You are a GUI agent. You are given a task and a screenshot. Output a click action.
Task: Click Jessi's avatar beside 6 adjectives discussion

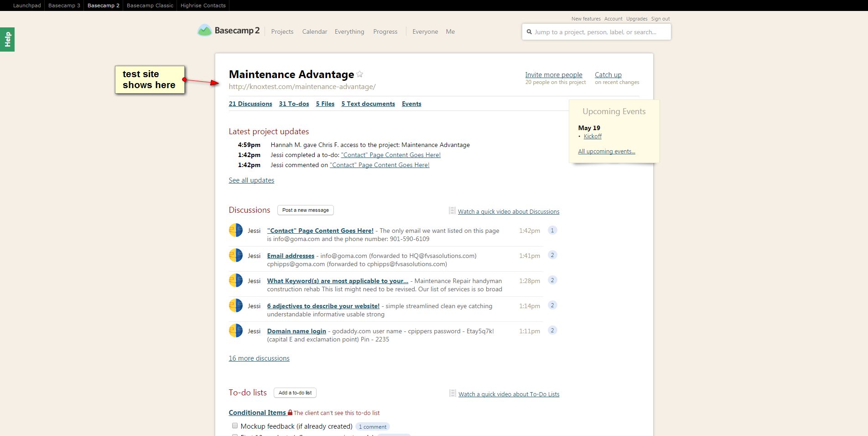tap(236, 305)
